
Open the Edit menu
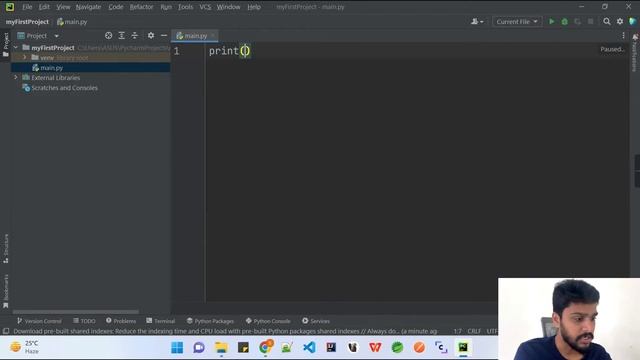[44, 7]
